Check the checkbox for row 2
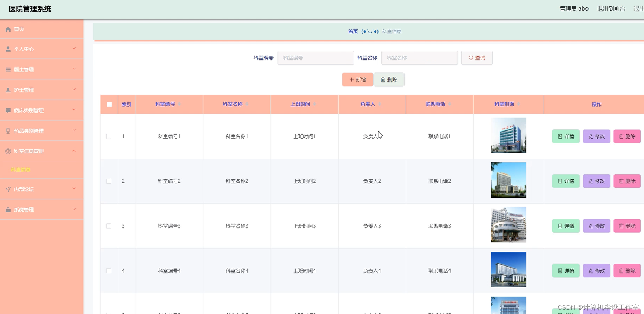 click(109, 181)
